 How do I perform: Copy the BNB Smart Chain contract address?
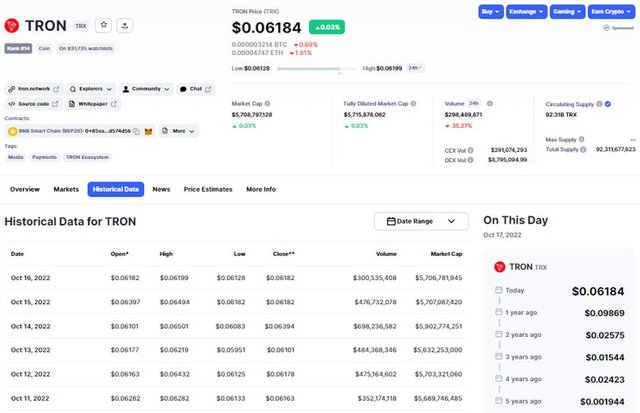[136, 131]
